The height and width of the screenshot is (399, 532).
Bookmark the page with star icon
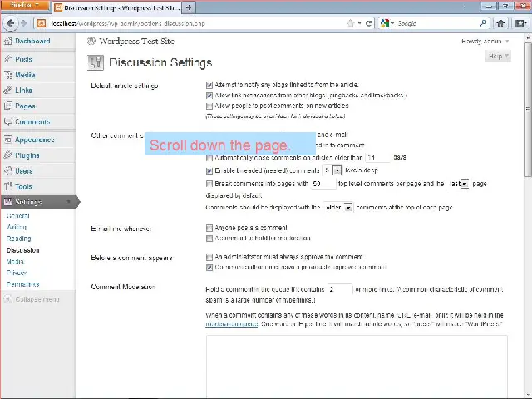[x=351, y=23]
